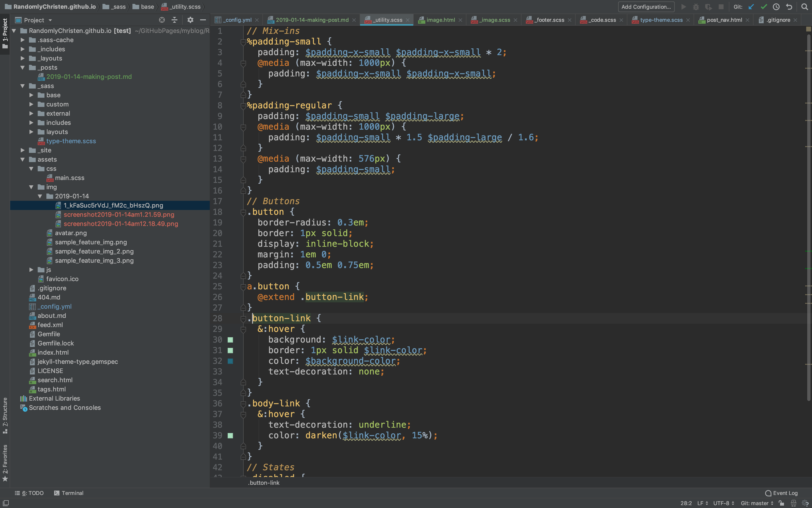
Task: Open the 6: TODO tool window
Action: [29, 493]
